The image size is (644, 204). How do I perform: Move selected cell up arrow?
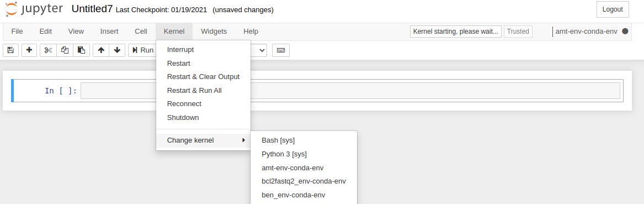point(101,50)
